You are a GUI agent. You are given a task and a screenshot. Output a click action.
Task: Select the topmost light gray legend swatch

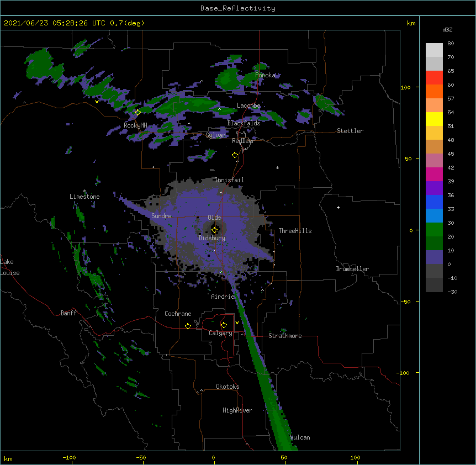tap(434, 50)
